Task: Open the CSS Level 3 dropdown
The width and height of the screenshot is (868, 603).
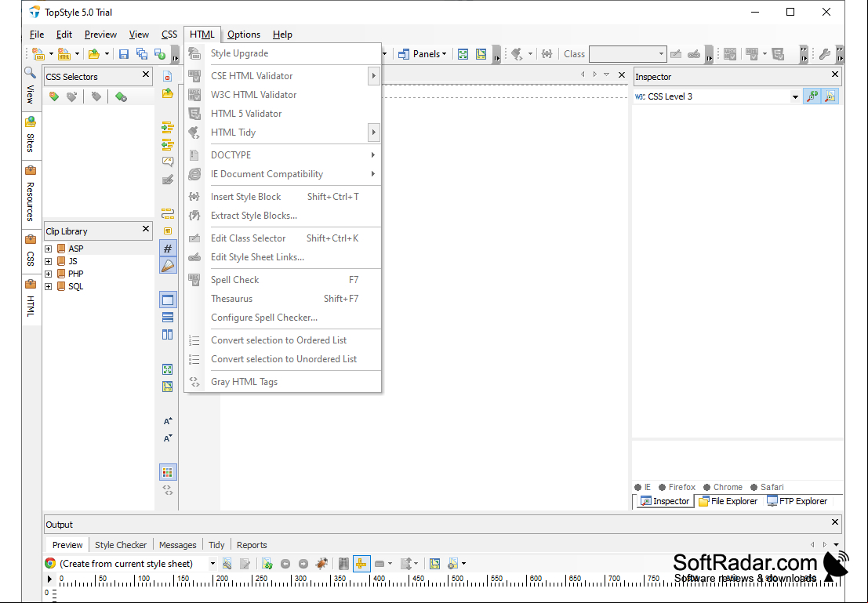Action: (x=795, y=97)
